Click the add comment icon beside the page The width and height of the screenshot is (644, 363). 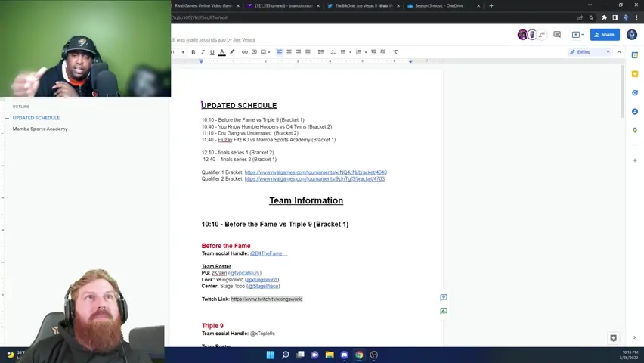point(444,298)
